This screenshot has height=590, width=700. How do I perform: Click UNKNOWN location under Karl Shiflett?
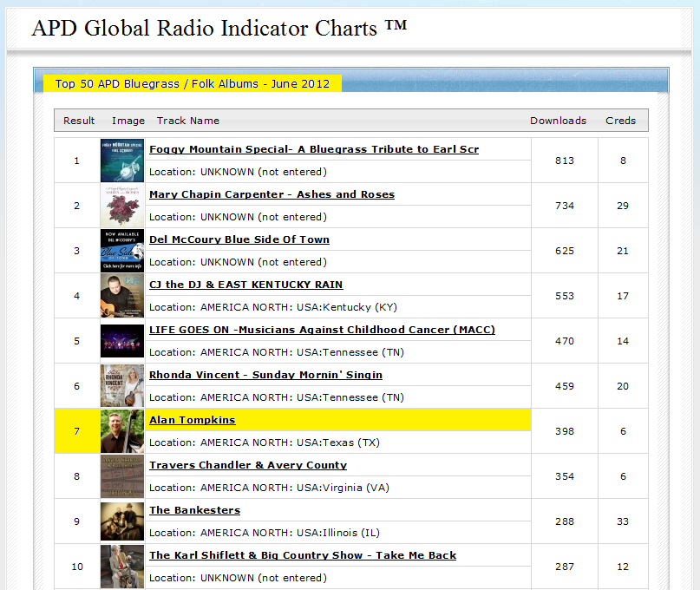point(238,578)
